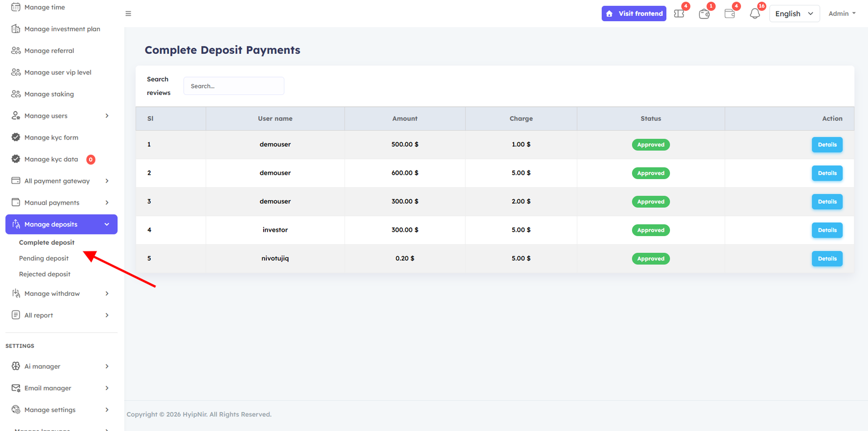Collapse Manage deposits chevron
The width and height of the screenshot is (868, 431).
(x=107, y=224)
